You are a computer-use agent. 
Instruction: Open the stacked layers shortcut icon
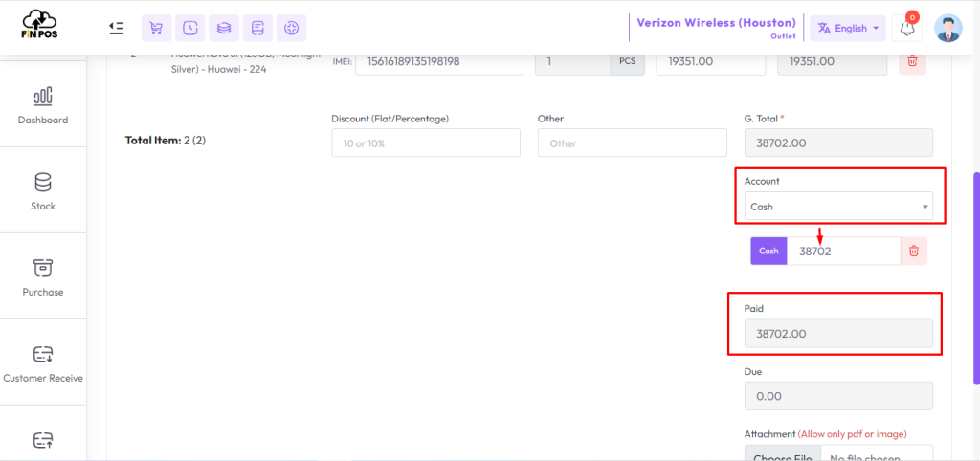tap(224, 28)
